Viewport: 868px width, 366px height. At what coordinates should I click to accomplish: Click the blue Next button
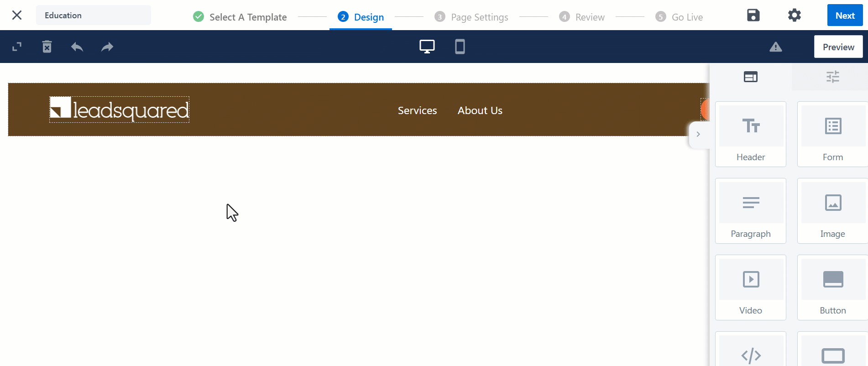tap(845, 16)
